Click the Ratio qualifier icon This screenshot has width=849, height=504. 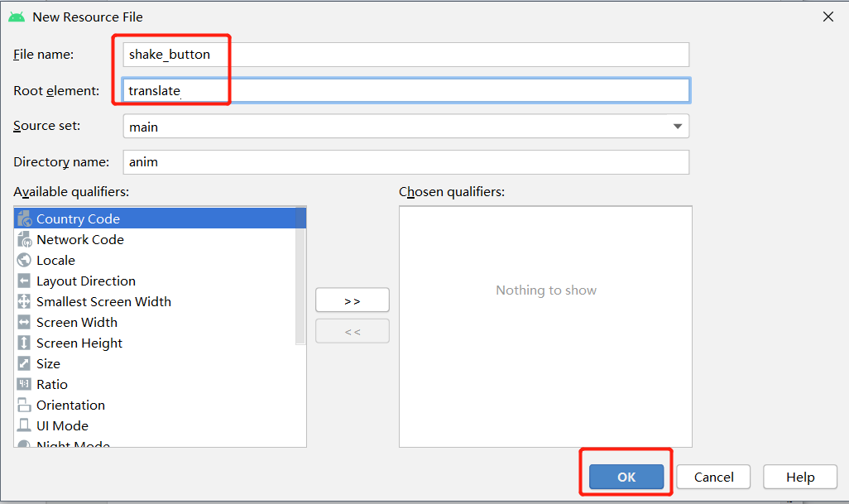(x=24, y=384)
